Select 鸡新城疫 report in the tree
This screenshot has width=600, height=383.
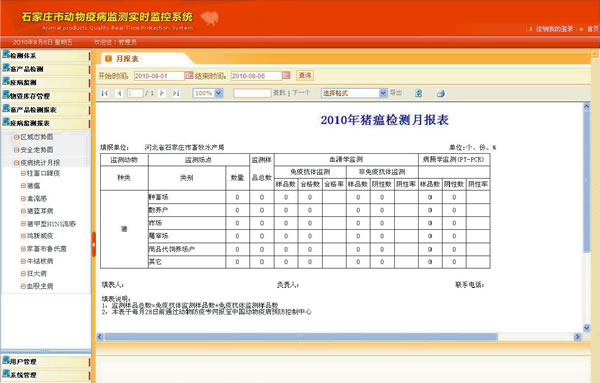tap(40, 236)
